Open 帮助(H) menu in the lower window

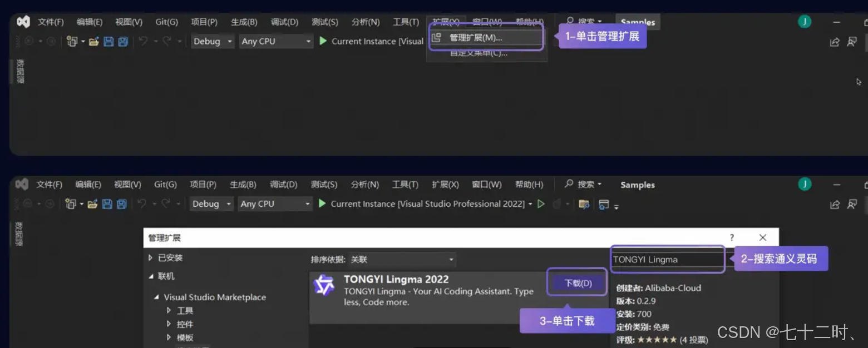tap(529, 185)
